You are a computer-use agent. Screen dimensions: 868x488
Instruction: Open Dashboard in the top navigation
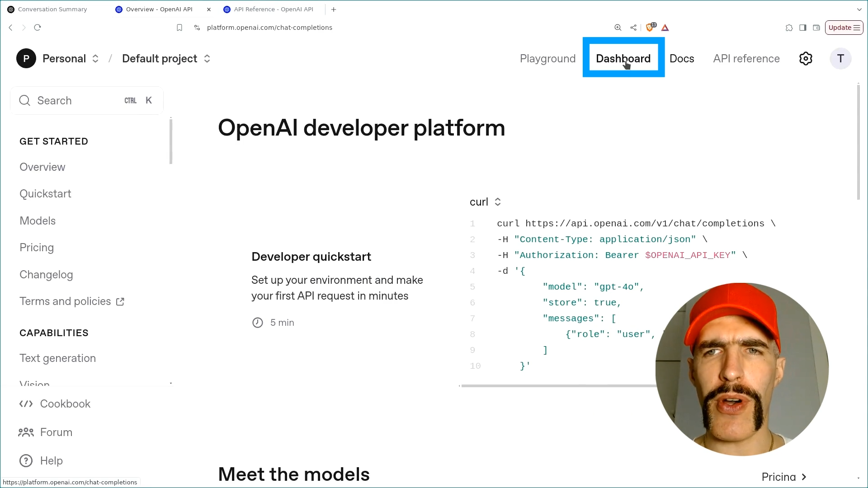pyautogui.click(x=623, y=59)
